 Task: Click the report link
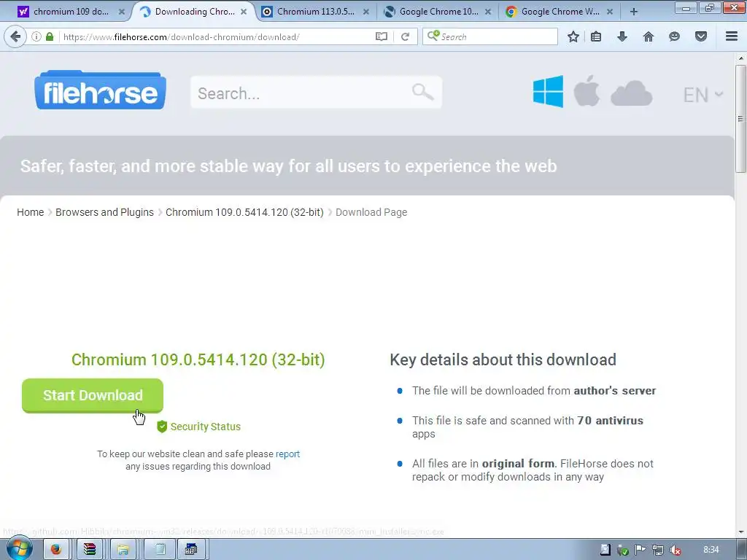point(287,454)
